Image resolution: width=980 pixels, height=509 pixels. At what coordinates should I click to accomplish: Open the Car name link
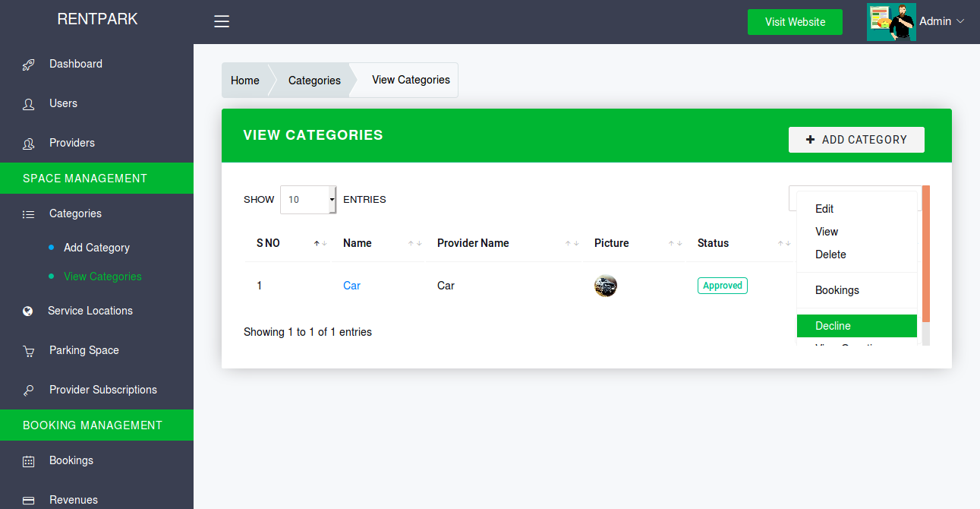[351, 286]
